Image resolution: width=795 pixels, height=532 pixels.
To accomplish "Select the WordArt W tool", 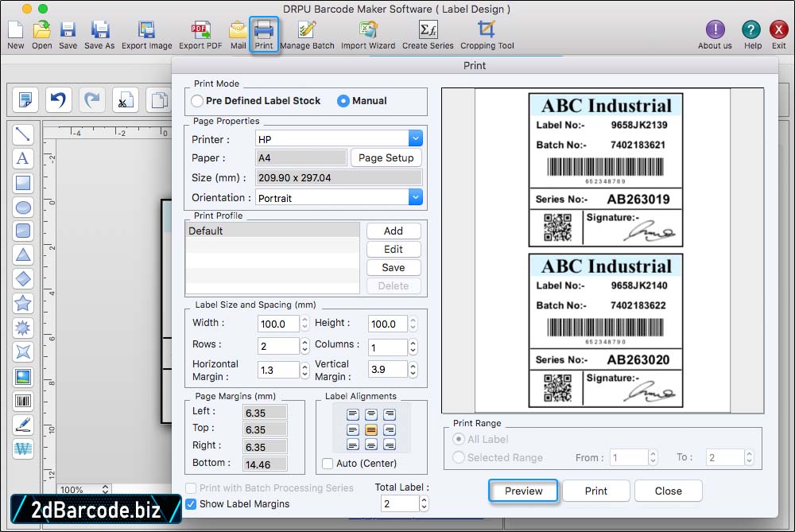I will click(23, 449).
